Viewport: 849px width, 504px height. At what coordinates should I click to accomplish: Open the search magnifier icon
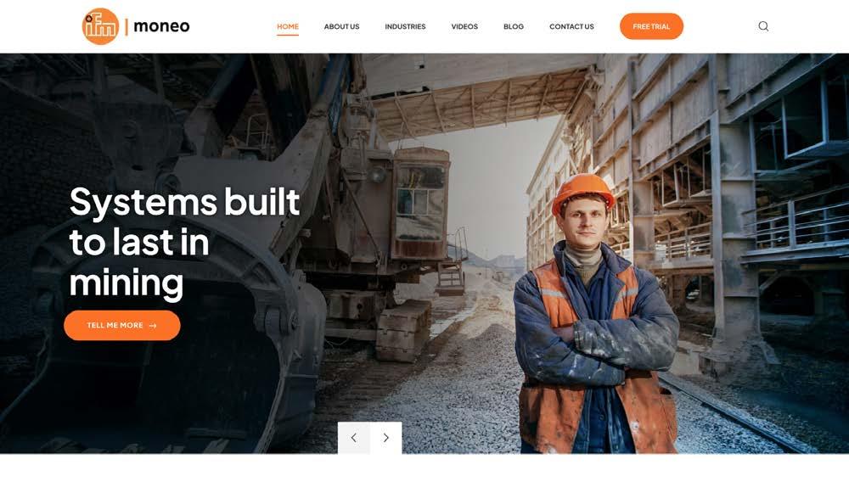[x=763, y=26]
